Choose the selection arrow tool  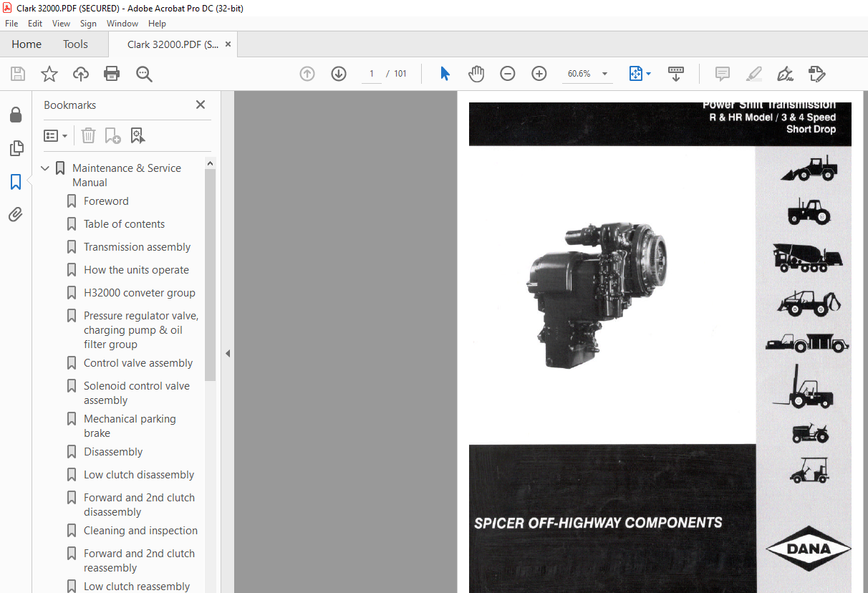pyautogui.click(x=445, y=74)
